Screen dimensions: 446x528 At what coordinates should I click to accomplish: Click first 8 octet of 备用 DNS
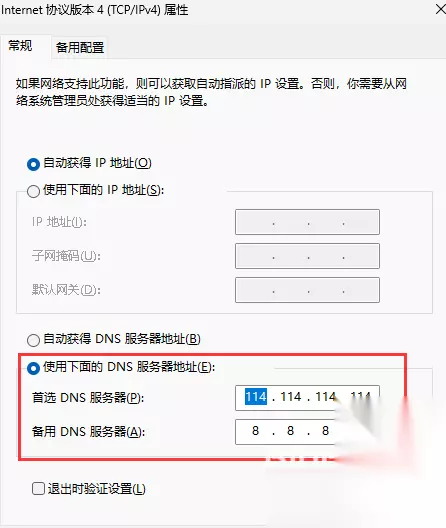coord(255,431)
